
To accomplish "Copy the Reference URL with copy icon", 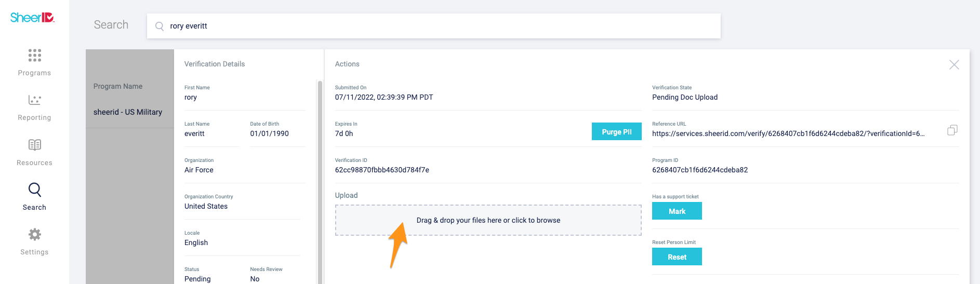I will point(952,130).
